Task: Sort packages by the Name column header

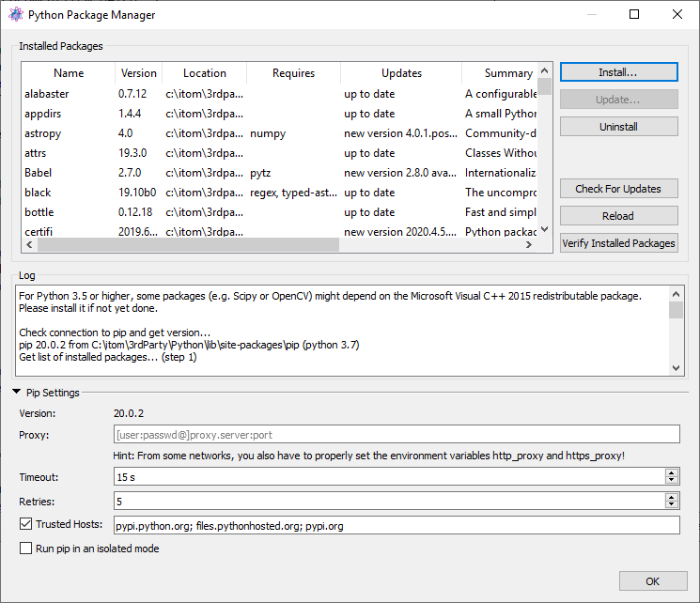Action: 69,73
